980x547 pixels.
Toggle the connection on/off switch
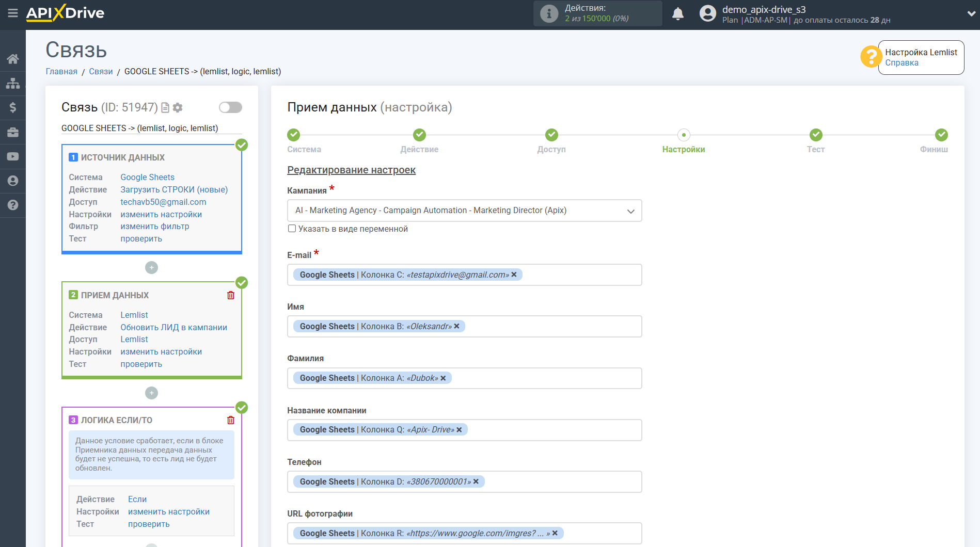tap(230, 107)
